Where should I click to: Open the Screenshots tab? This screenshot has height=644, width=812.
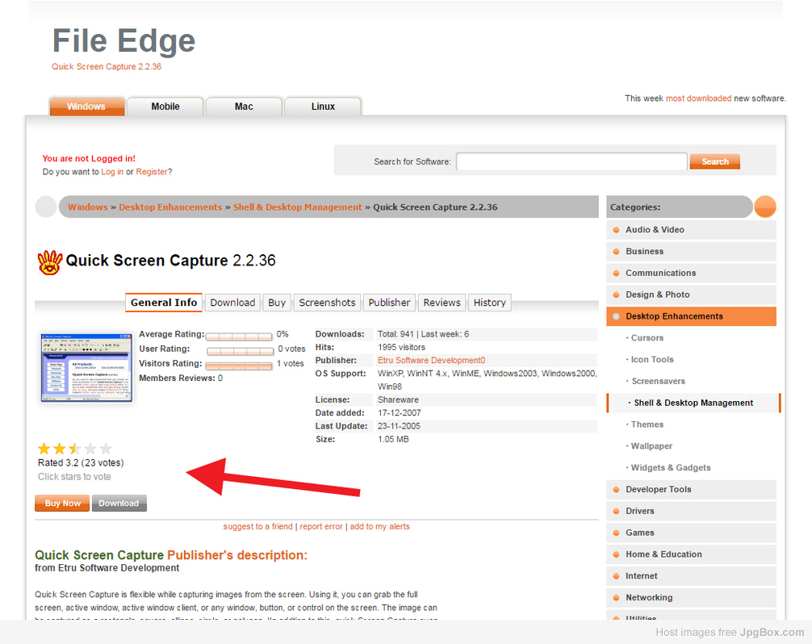click(x=327, y=303)
